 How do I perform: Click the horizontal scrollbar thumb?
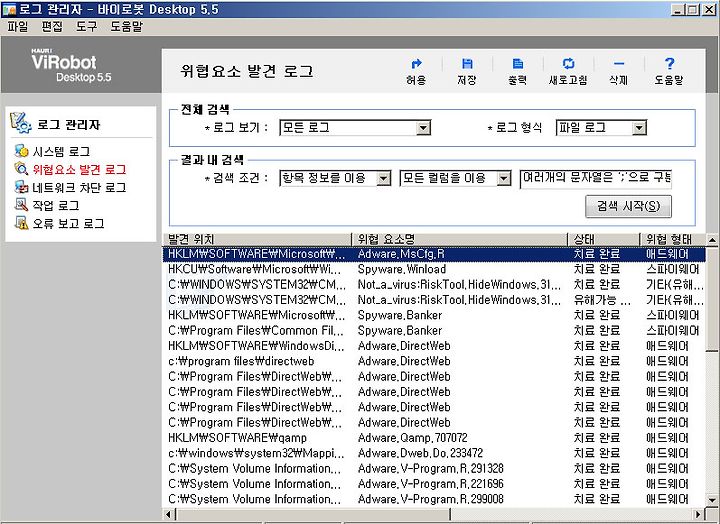tap(313, 514)
